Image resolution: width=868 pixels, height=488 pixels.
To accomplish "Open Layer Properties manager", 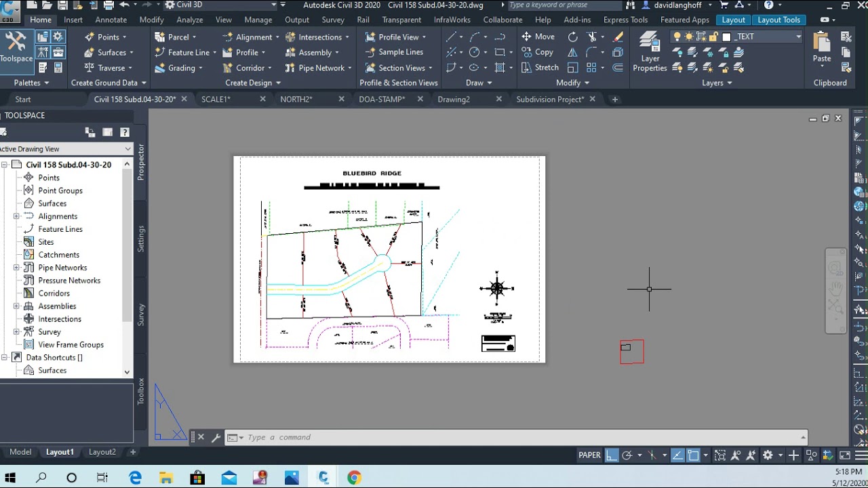I will tap(650, 52).
